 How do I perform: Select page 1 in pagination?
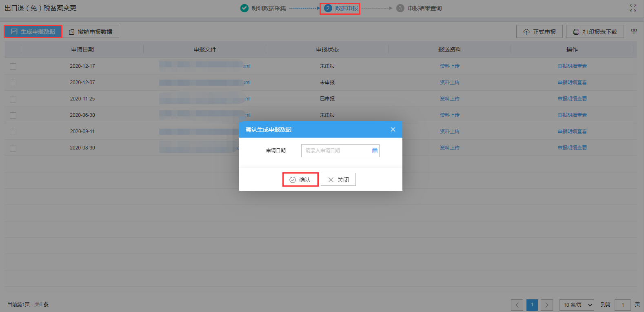click(x=532, y=305)
